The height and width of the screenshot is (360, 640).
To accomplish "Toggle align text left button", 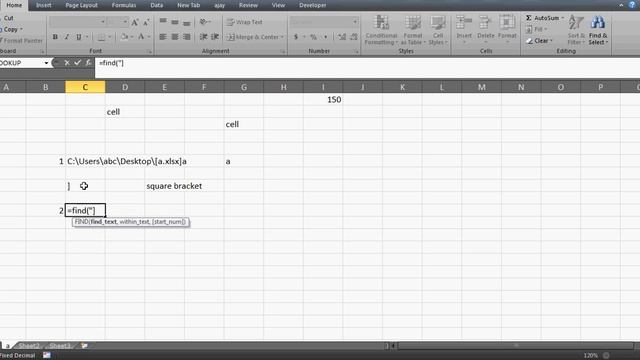I will pos(163,37).
